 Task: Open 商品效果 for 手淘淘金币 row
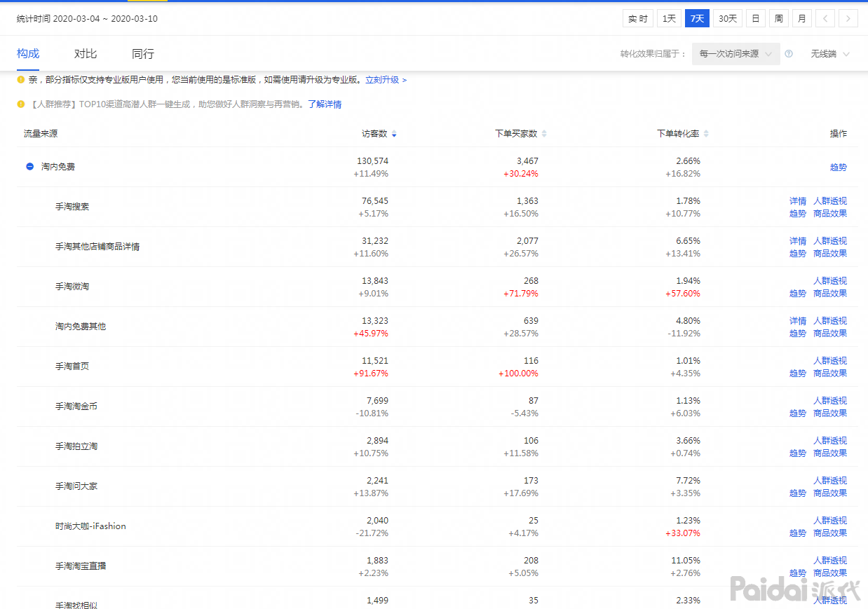[830, 413]
